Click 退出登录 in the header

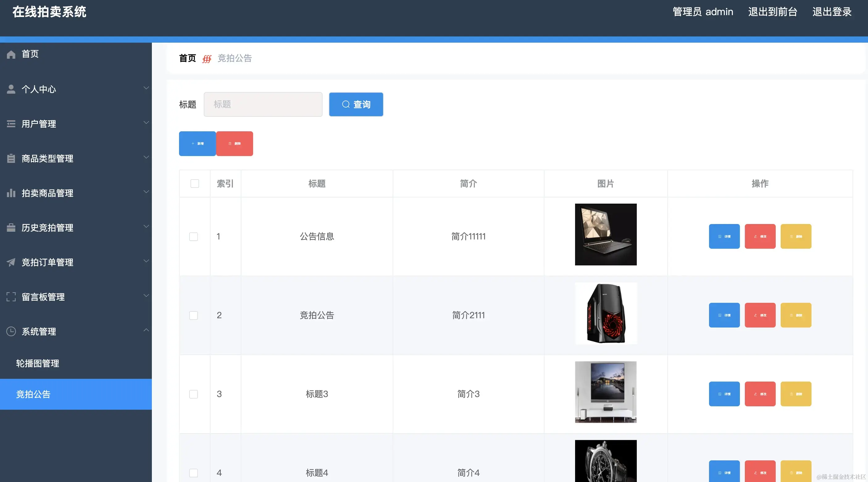(832, 12)
